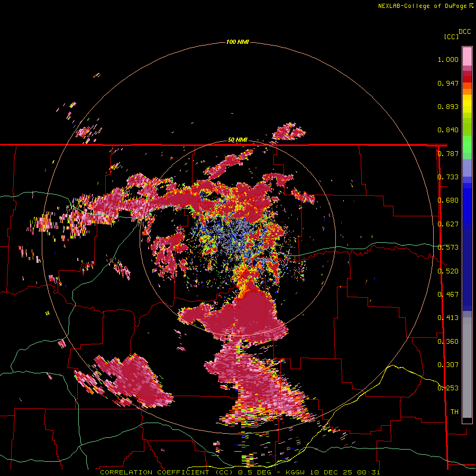The height and width of the screenshot is (476, 476).
Task: Click the bright green segment of color bar
Action: click(467, 144)
